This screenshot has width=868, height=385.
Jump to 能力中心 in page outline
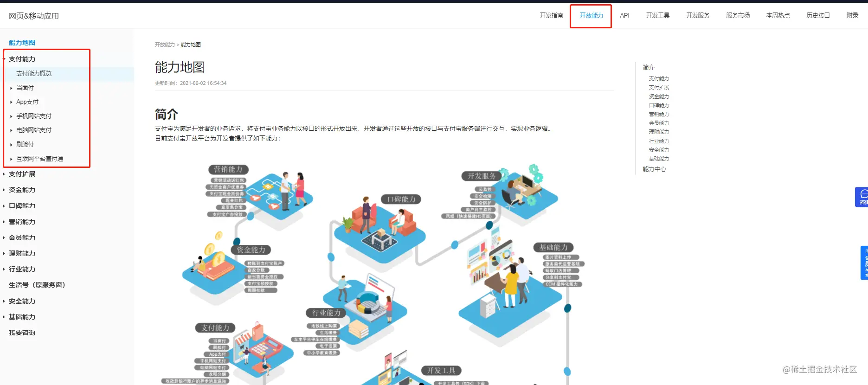(x=654, y=169)
